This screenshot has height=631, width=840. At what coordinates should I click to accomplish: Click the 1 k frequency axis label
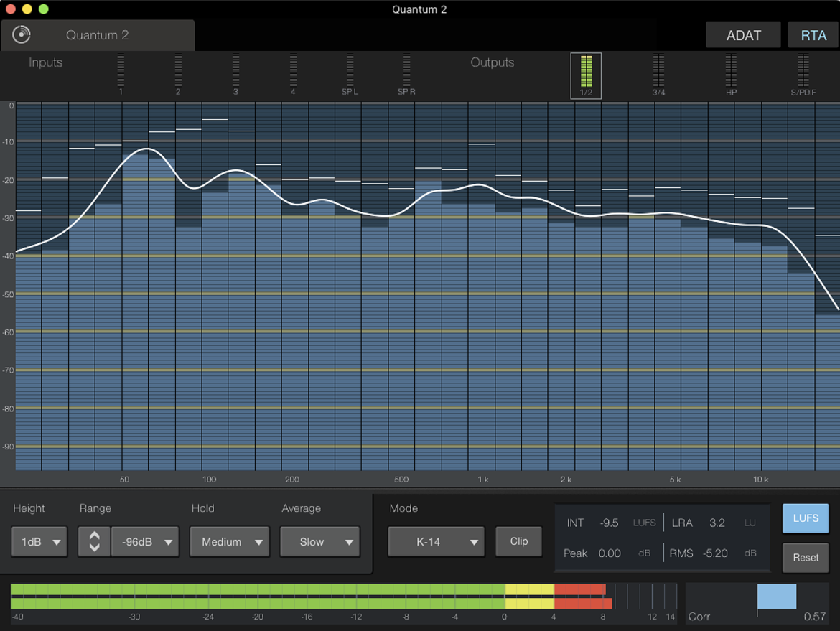click(483, 480)
